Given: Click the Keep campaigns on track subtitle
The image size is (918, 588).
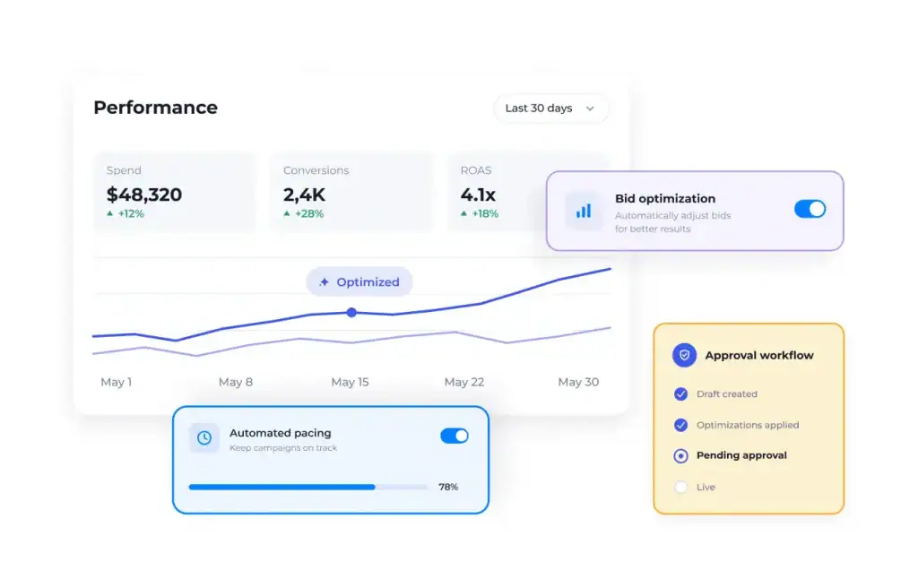Looking at the screenshot, I should (283, 448).
